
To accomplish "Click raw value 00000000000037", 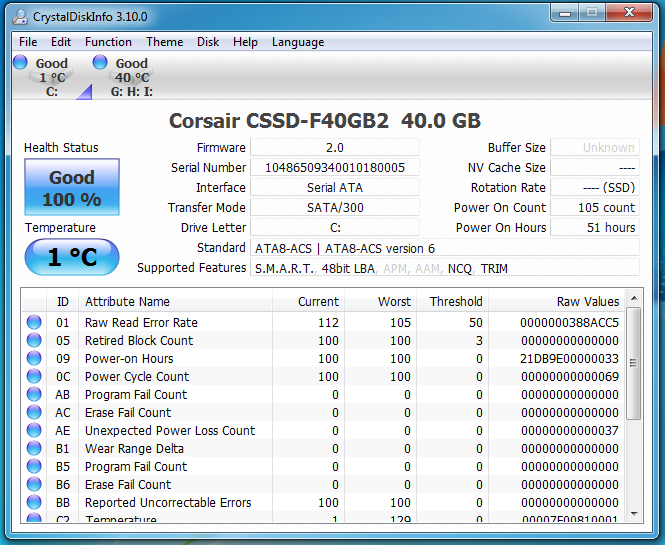I will pyautogui.click(x=570, y=430).
